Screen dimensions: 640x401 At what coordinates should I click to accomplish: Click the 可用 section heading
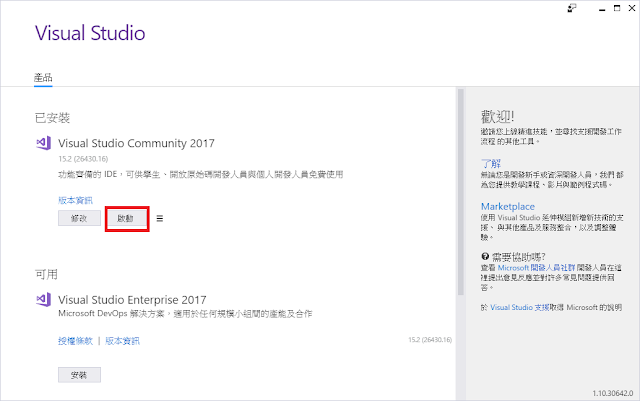click(46, 274)
